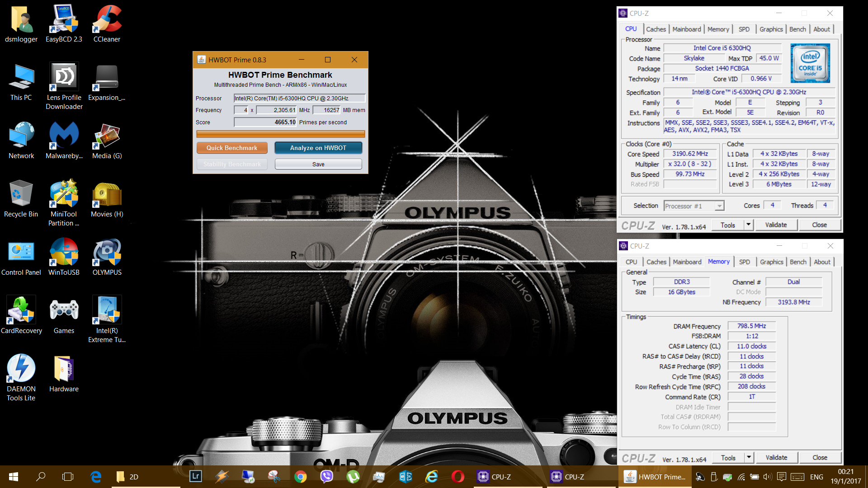Open Control Panel desktop icon
868x488 pixels.
click(x=21, y=258)
